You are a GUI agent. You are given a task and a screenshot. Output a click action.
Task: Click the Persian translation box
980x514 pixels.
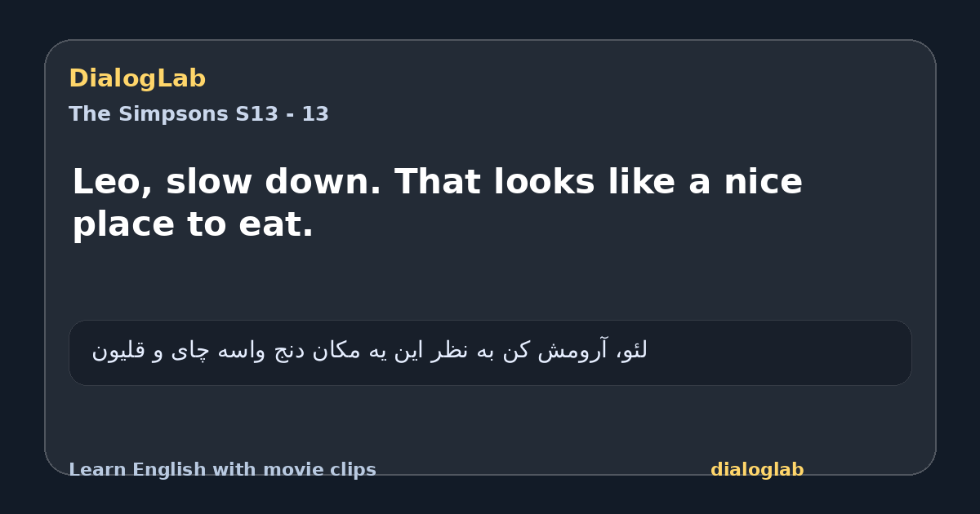click(490, 352)
